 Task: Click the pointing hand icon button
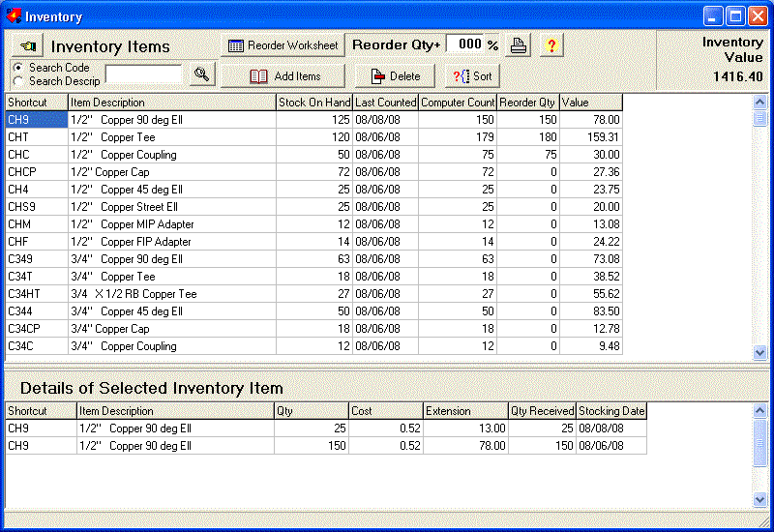(x=28, y=46)
